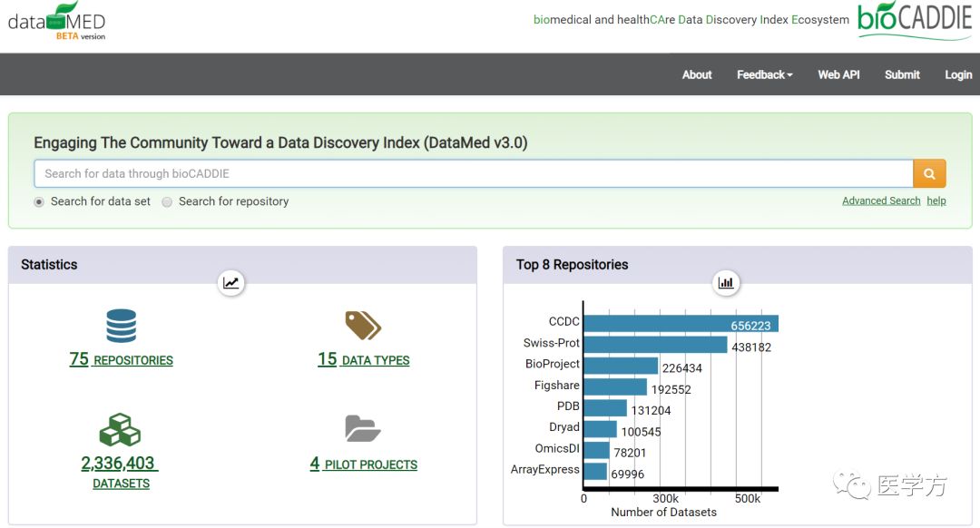Click the DataMed beta logo
This screenshot has width=980, height=528.
coord(56,22)
